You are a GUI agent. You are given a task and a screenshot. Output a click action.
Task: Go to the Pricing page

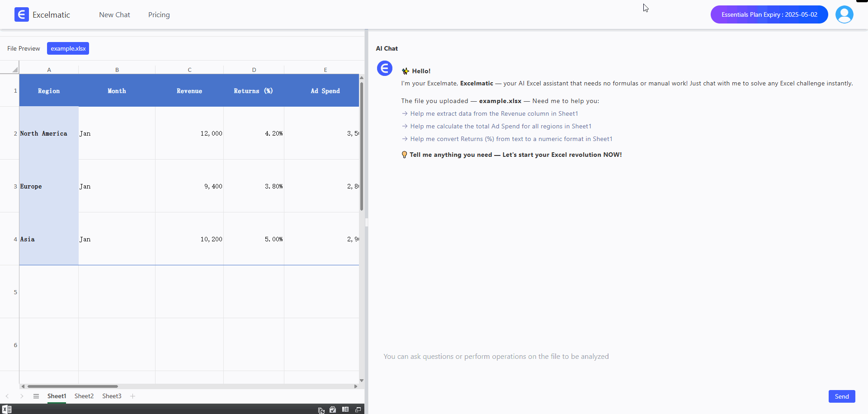(159, 15)
